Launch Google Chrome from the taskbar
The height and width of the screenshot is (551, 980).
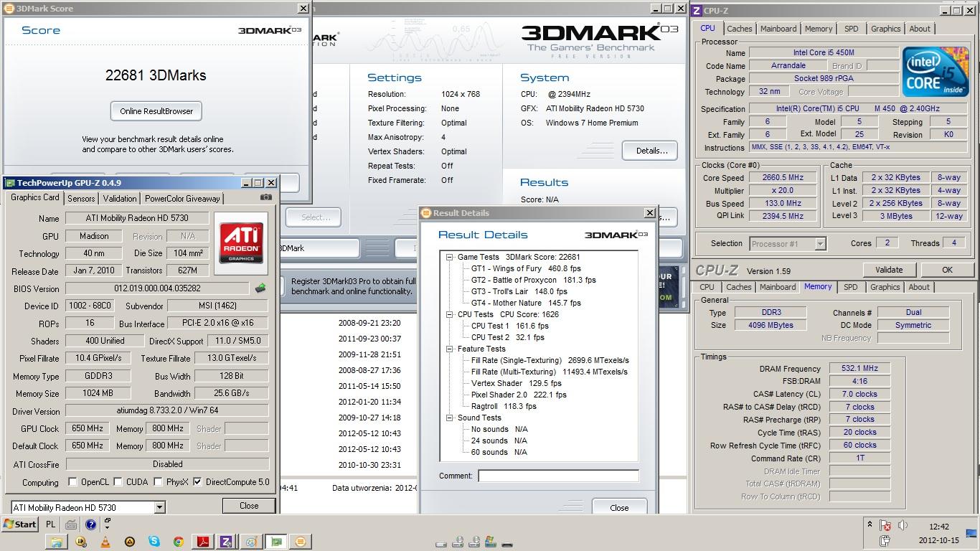pos(178,542)
